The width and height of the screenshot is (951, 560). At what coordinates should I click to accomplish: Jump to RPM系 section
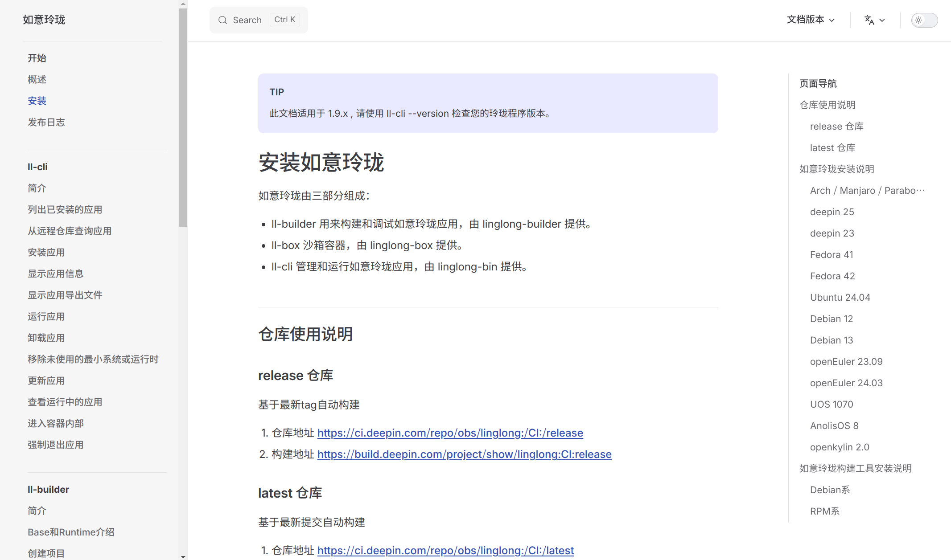point(825,511)
